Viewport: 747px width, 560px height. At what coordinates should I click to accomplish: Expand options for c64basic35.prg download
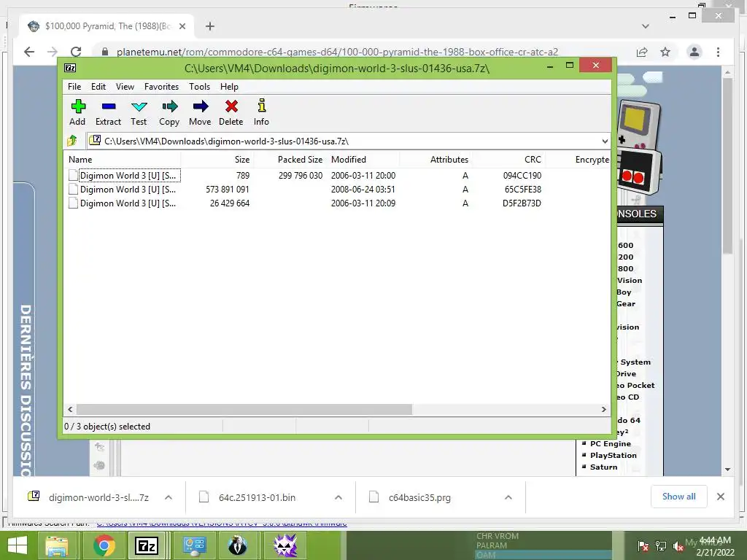click(x=508, y=497)
